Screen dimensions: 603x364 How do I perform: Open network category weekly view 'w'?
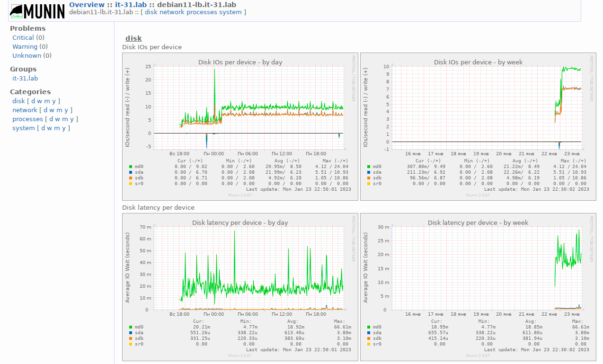[x=53, y=110]
